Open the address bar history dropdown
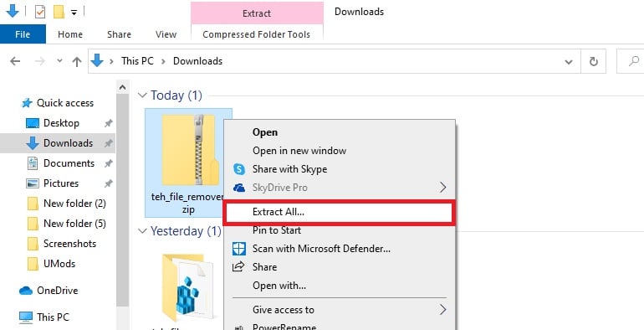 pos(569,62)
